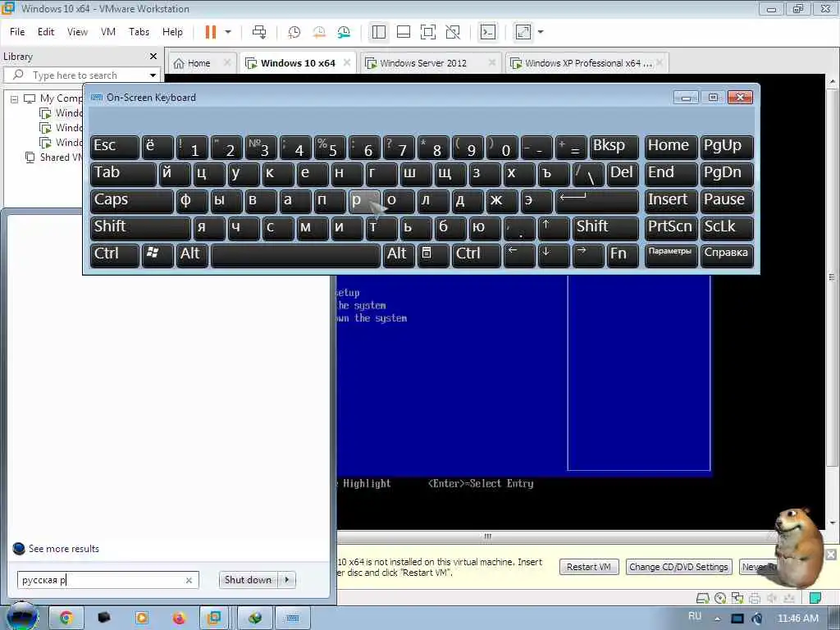Enter full screen mode icon
This screenshot has height=630, width=840.
tap(428, 32)
